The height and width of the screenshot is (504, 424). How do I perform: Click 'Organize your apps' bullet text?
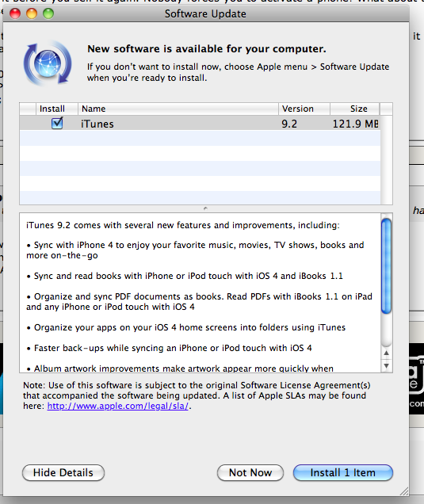pos(185,327)
